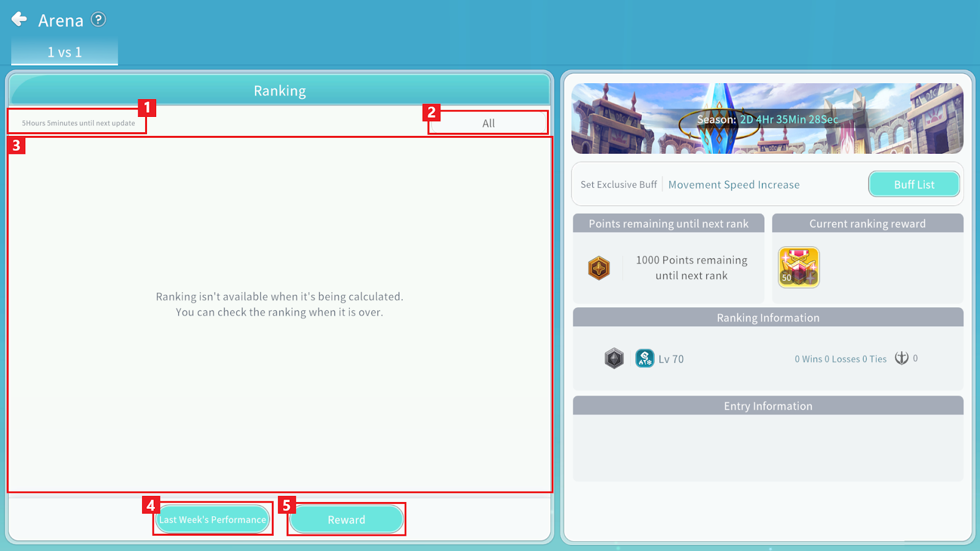Screen dimensions: 980x551
Task: Open the Buff List
Action: click(x=914, y=184)
